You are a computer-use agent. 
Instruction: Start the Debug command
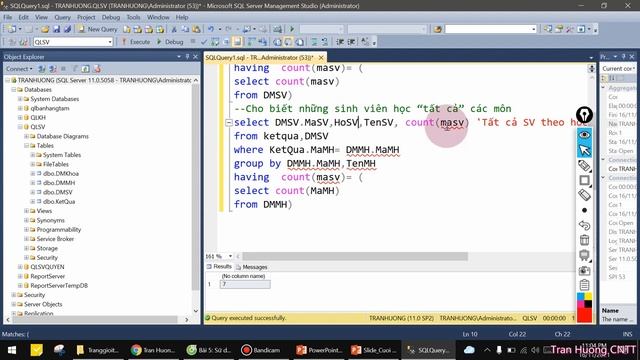[170, 42]
